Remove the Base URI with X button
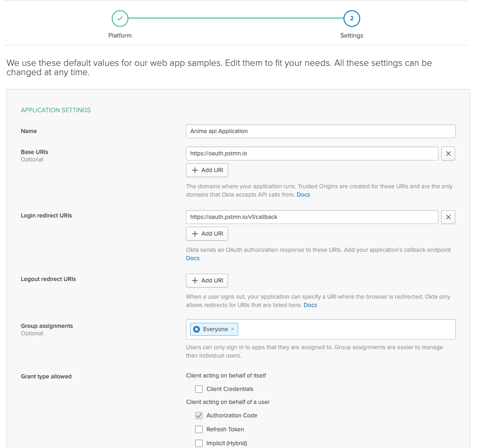This screenshot has height=448, width=477. [x=448, y=154]
